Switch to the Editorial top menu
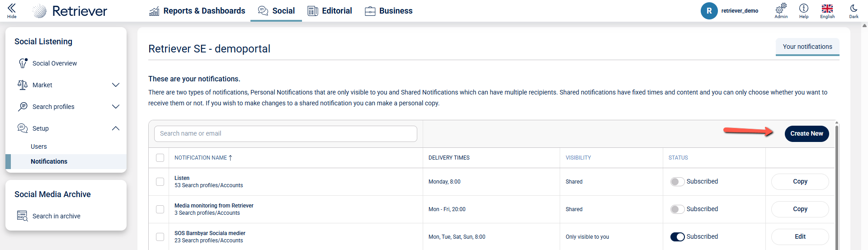868x250 pixels. (x=330, y=11)
